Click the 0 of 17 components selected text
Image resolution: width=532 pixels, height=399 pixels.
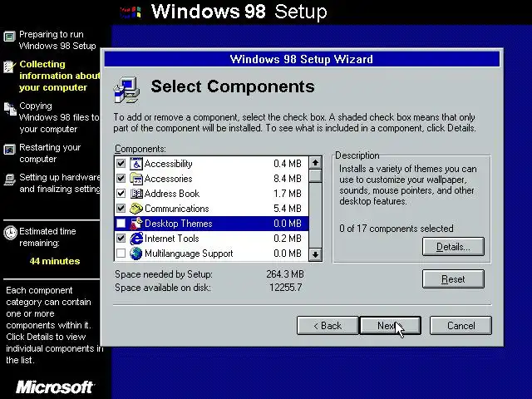pos(397,229)
